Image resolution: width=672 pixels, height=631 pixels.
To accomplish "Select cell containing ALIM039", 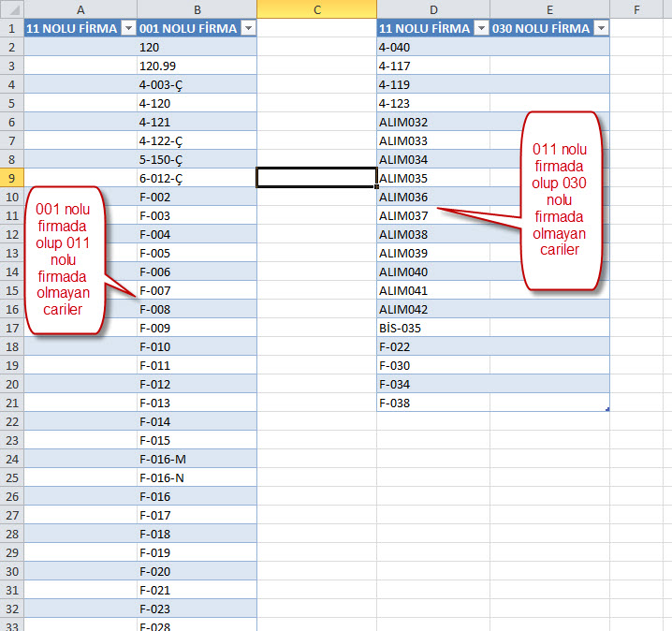I will [433, 253].
